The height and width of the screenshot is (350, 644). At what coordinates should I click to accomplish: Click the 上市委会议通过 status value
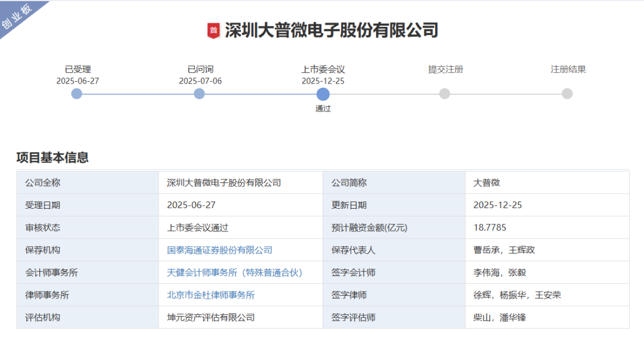click(x=197, y=228)
